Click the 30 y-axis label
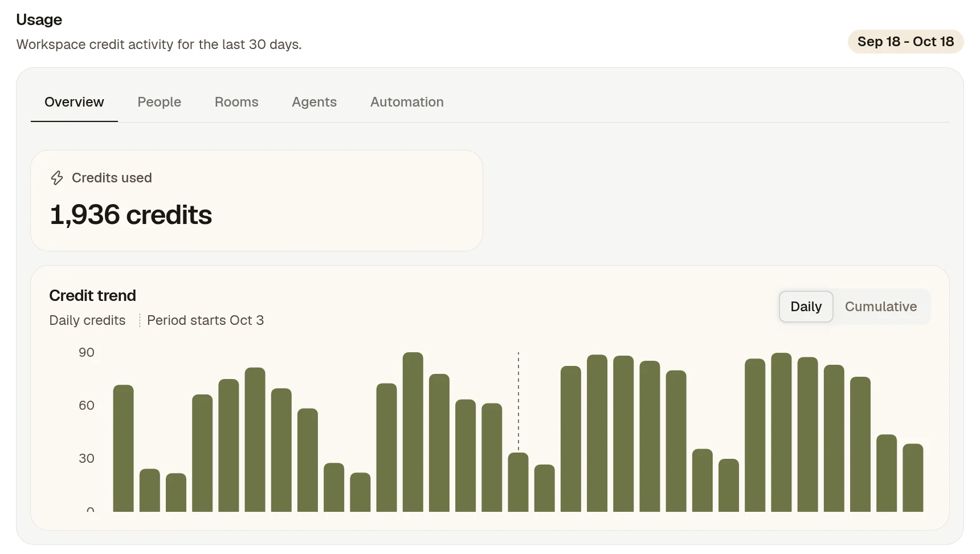 86,458
